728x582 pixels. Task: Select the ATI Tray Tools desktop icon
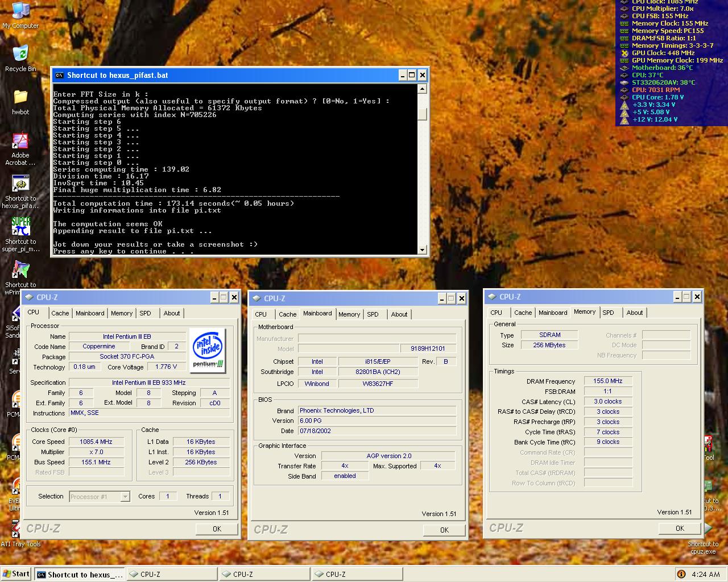click(20, 534)
